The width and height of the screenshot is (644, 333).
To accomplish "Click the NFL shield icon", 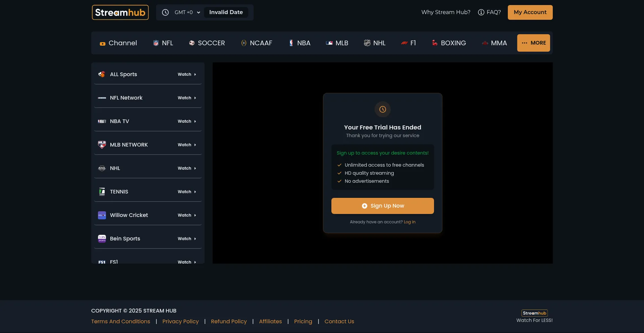I will 156,43.
